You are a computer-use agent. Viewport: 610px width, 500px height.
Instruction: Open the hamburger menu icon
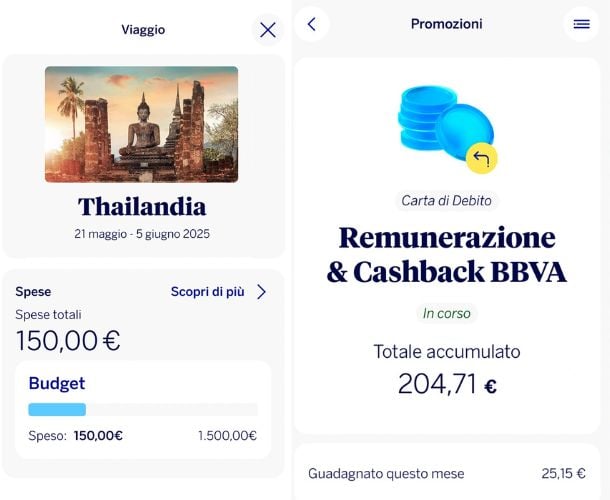[581, 24]
